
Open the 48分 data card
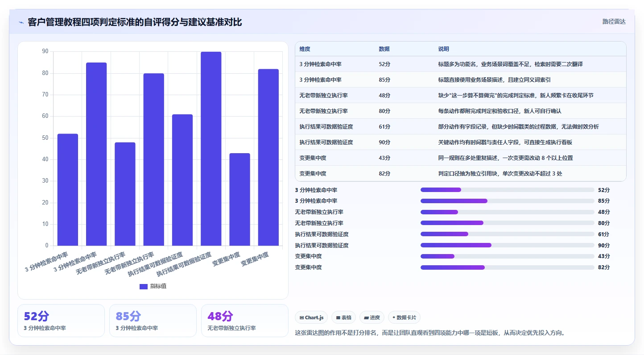[x=245, y=321]
